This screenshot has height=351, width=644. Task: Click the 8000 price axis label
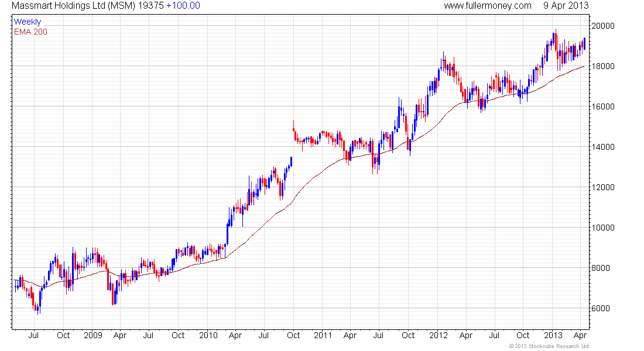601,268
